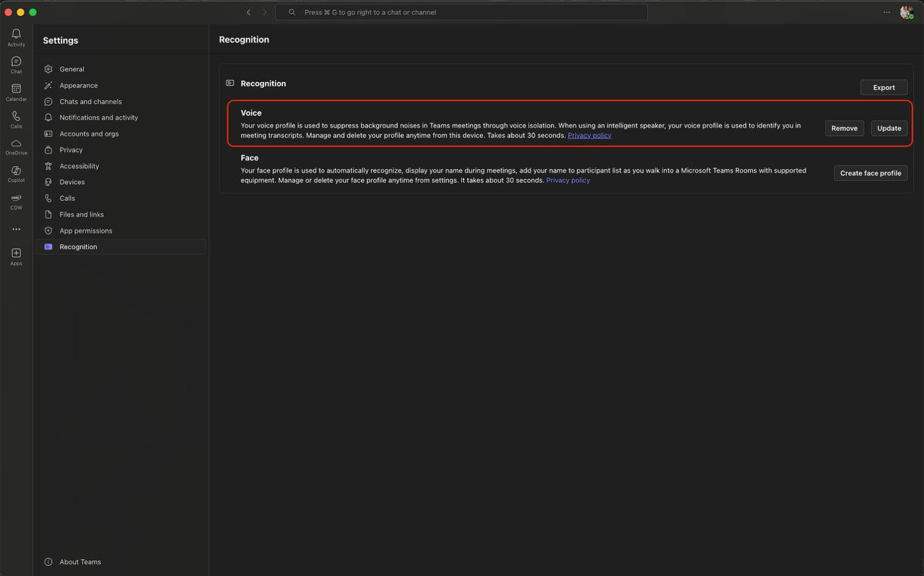
Task: Go to Accessibility settings
Action: (x=79, y=166)
